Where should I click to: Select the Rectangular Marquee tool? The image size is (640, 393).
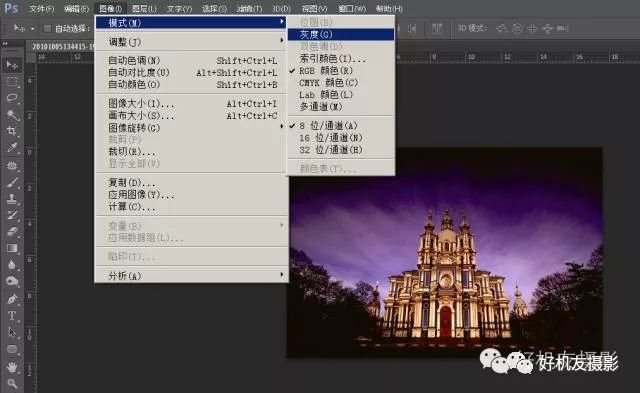tap(12, 81)
